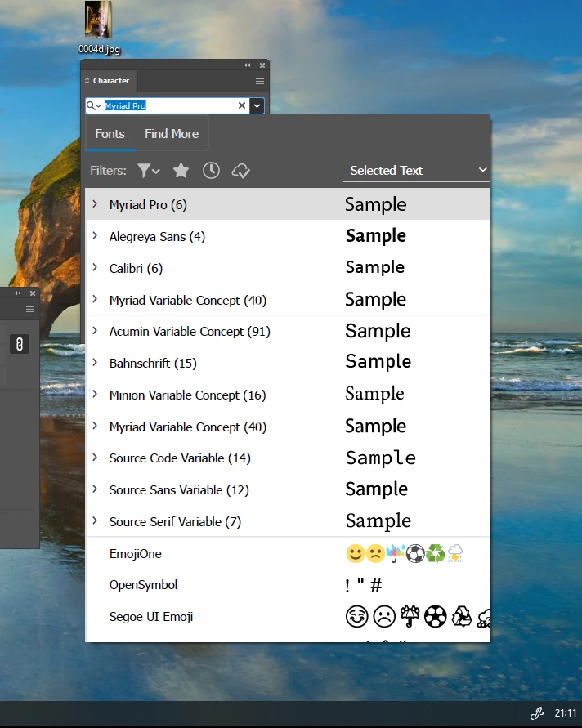Select the Myriad Pro (6) font name
The image size is (582, 728).
[148, 205]
